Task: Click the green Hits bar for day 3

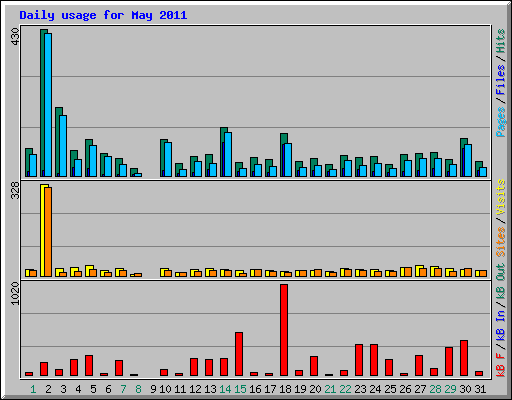Action: tap(58, 142)
